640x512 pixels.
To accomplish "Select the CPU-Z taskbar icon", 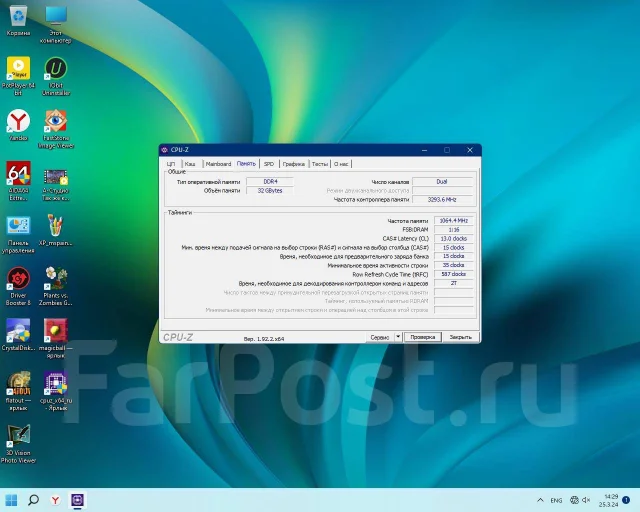I will point(78,500).
